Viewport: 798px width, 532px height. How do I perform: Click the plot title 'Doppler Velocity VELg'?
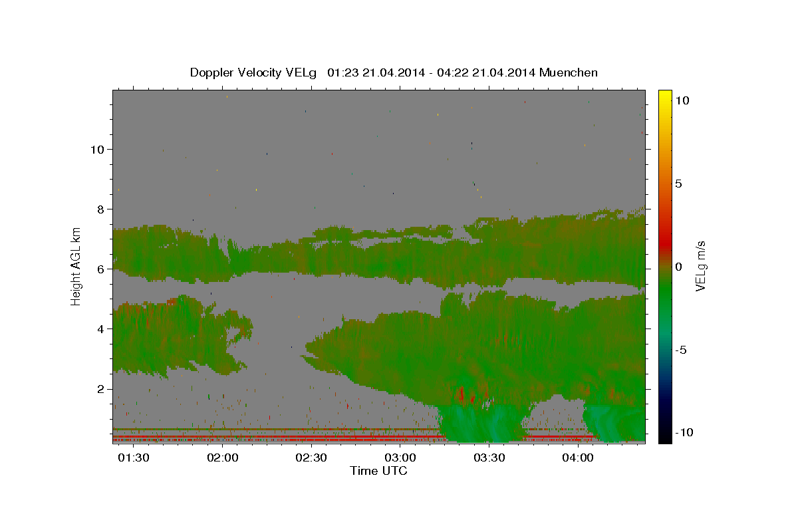255,72
